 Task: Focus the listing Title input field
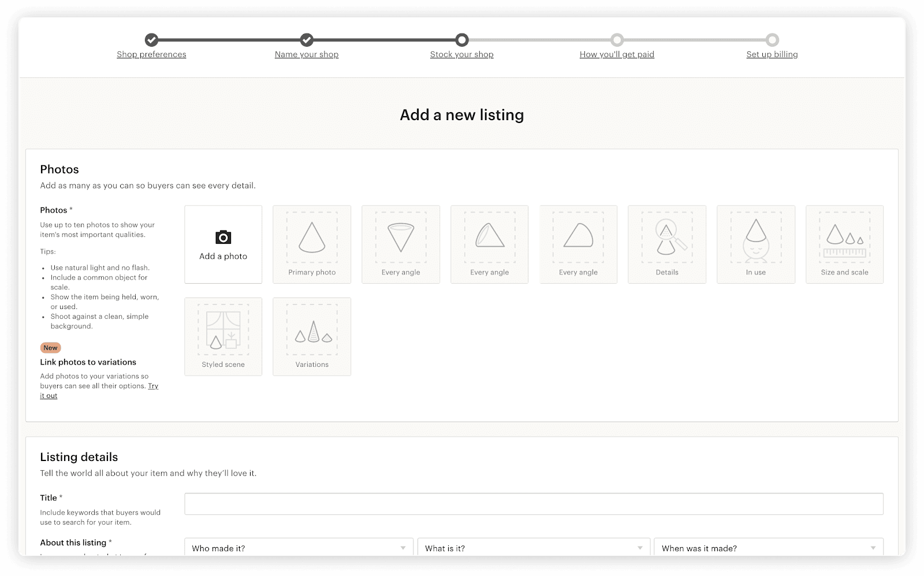[534, 504]
